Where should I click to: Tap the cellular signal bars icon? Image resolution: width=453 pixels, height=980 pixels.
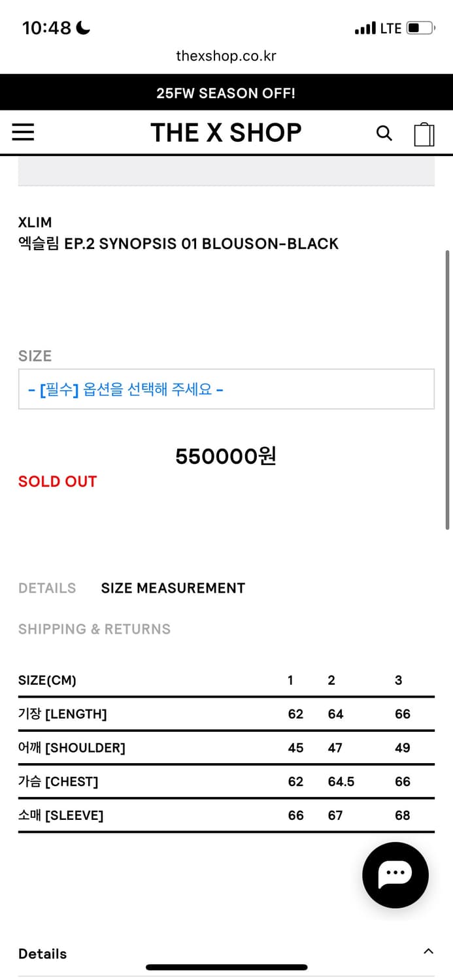(365, 28)
